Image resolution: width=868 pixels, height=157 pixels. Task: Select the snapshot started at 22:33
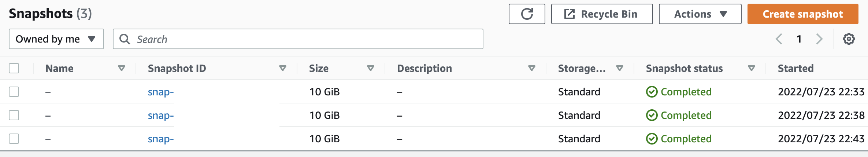[x=14, y=92]
